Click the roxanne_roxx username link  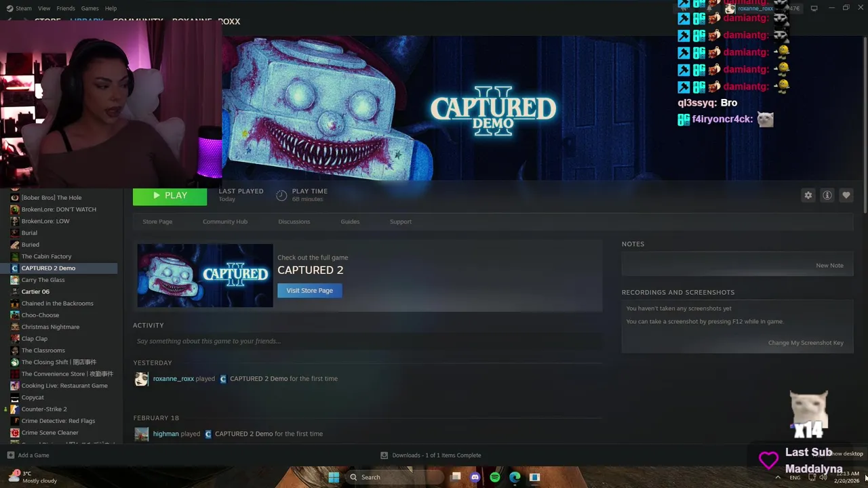pos(174,379)
